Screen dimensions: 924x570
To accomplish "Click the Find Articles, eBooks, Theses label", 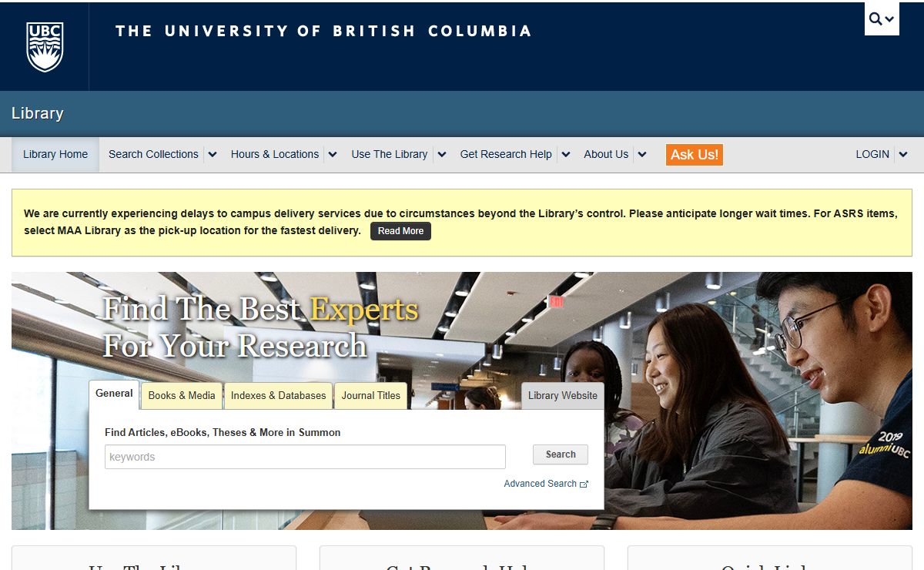I will [x=223, y=432].
